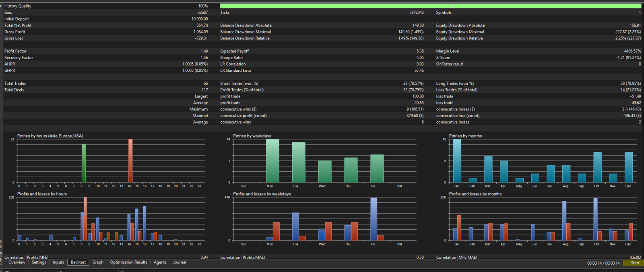Click the 'Profits and losses by months' chart title
Image resolution: width=644 pixels, height=272 pixels.
[x=475, y=194]
